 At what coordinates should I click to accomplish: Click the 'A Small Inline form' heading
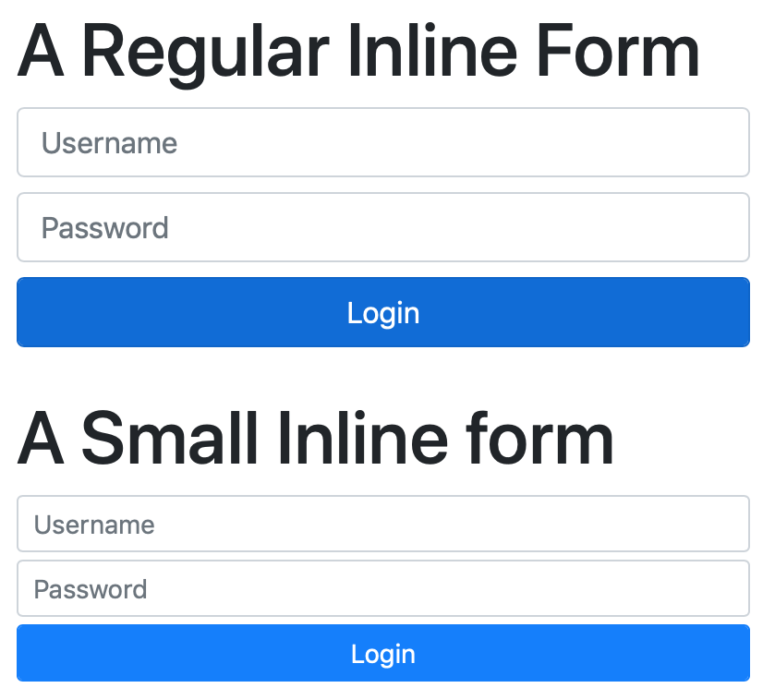315,438
